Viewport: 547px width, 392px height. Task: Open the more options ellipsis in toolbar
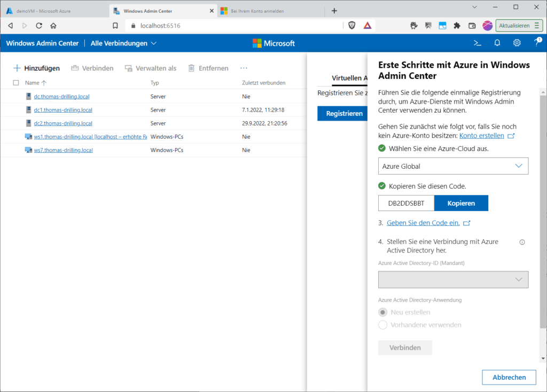244,68
